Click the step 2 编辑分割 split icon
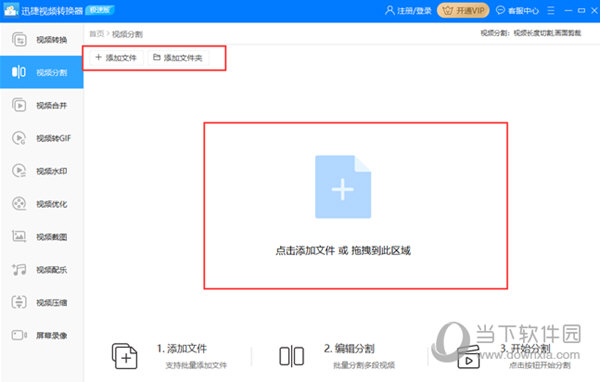The height and width of the screenshot is (382, 600). [x=292, y=356]
